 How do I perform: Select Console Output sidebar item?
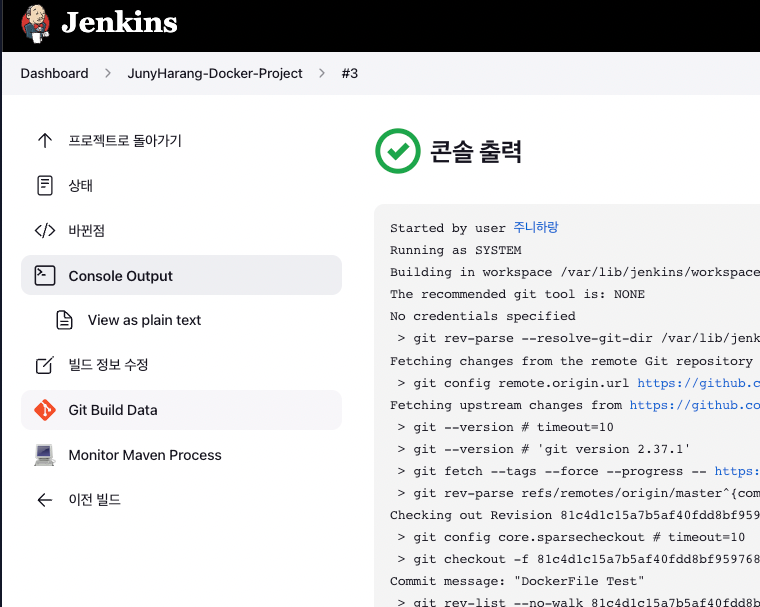[181, 275]
